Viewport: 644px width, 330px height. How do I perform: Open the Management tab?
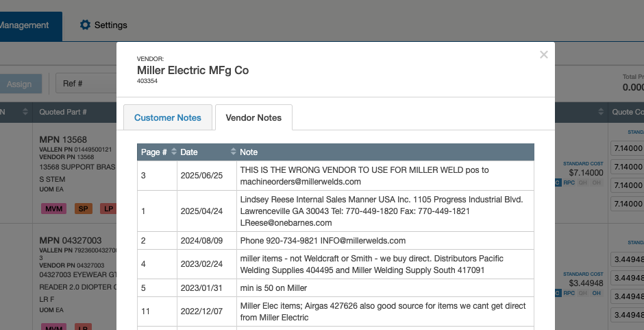pos(27,25)
